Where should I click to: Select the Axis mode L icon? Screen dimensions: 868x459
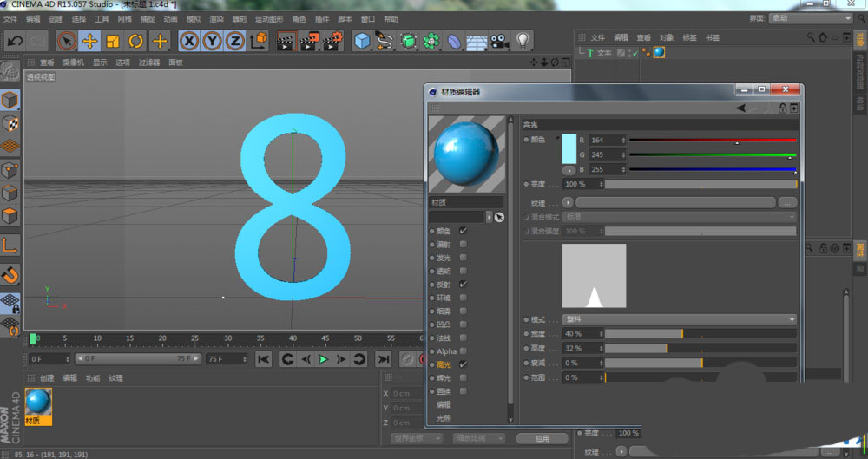(x=10, y=245)
